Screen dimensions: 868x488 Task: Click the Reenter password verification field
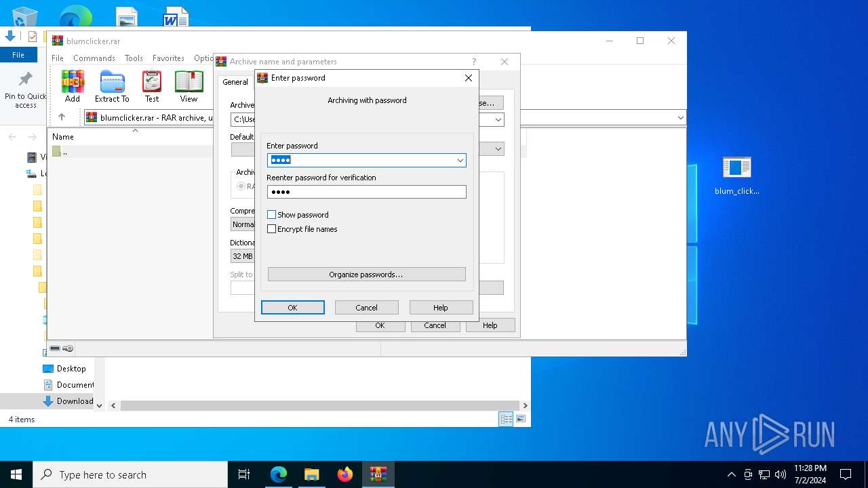click(x=366, y=192)
